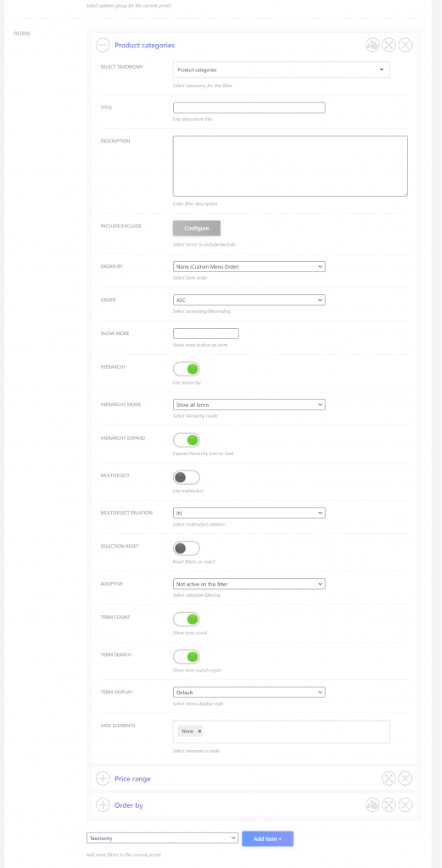Remove the Product categories filter
Viewport: 442px width, 868px height.
(406, 45)
